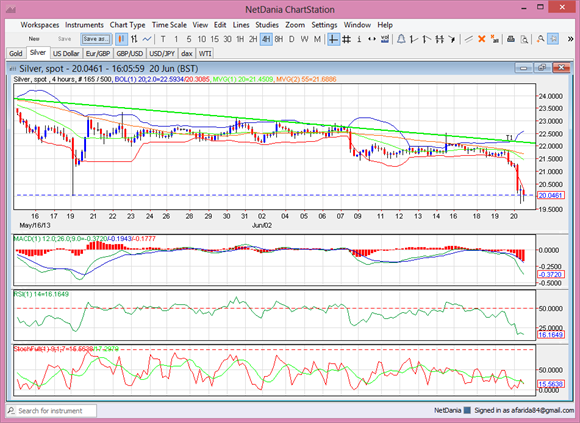Open the Instruments menu

84,25
